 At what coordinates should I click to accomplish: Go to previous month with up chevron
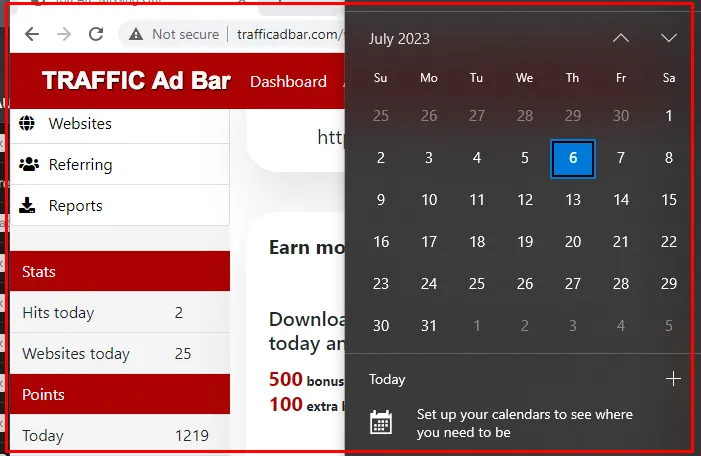pyautogui.click(x=621, y=38)
